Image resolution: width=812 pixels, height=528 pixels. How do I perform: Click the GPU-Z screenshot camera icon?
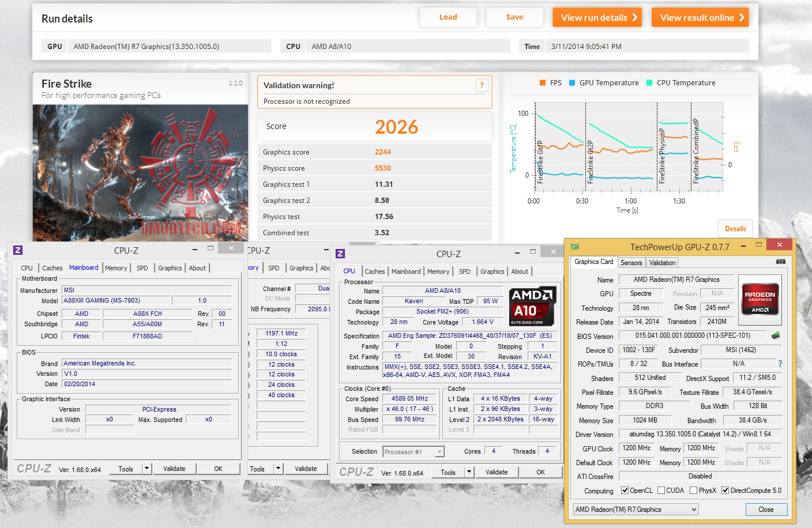pyautogui.click(x=780, y=262)
